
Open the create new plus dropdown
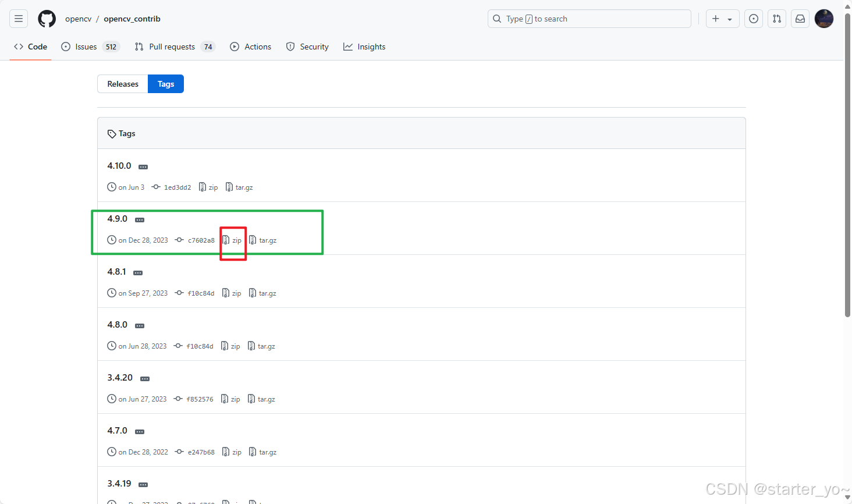pyautogui.click(x=722, y=19)
